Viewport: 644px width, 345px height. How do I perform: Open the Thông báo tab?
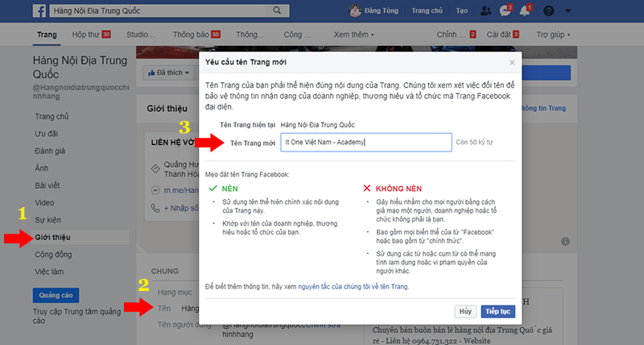click(x=196, y=35)
